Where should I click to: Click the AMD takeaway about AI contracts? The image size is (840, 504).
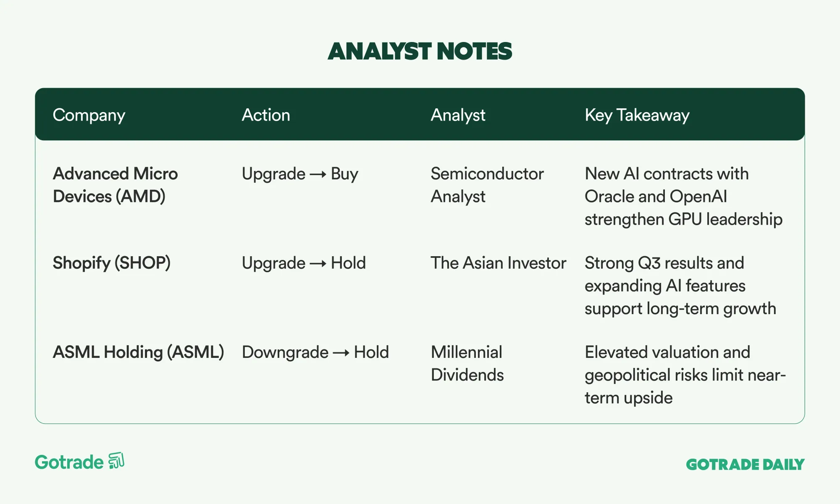click(683, 197)
